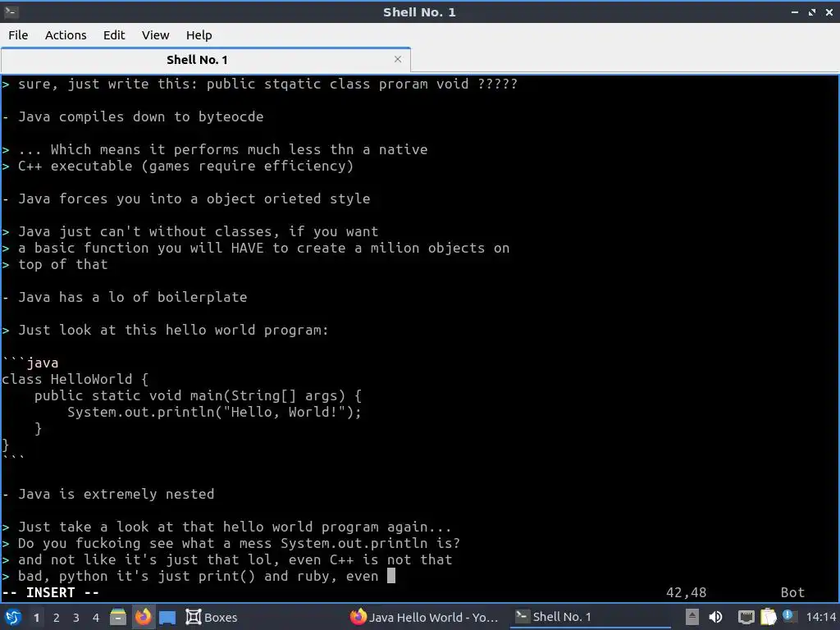The image size is (840, 630).
Task: Open the Boxes taskbar entry
Action: click(x=211, y=617)
